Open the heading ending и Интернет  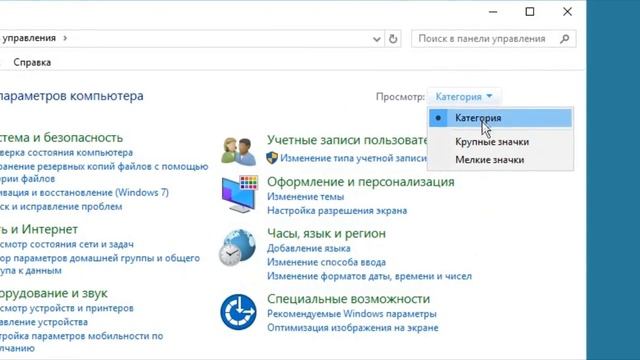39,229
